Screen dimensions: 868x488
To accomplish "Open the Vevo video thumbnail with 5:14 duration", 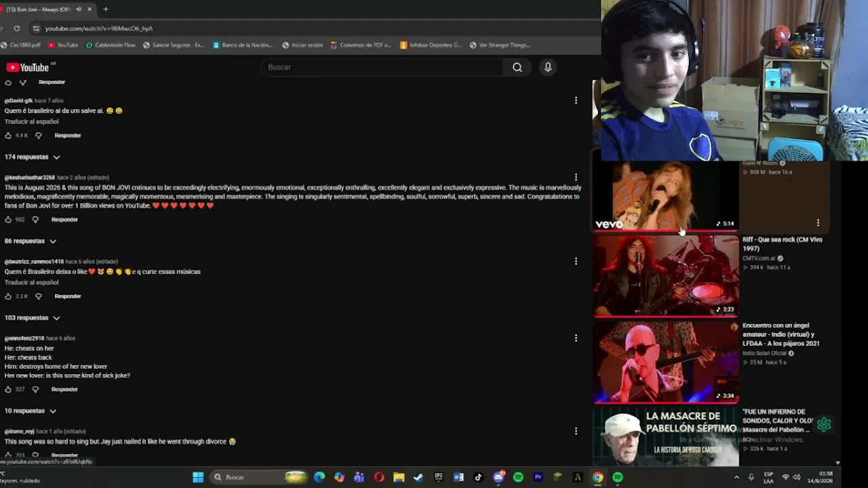I will (x=666, y=196).
